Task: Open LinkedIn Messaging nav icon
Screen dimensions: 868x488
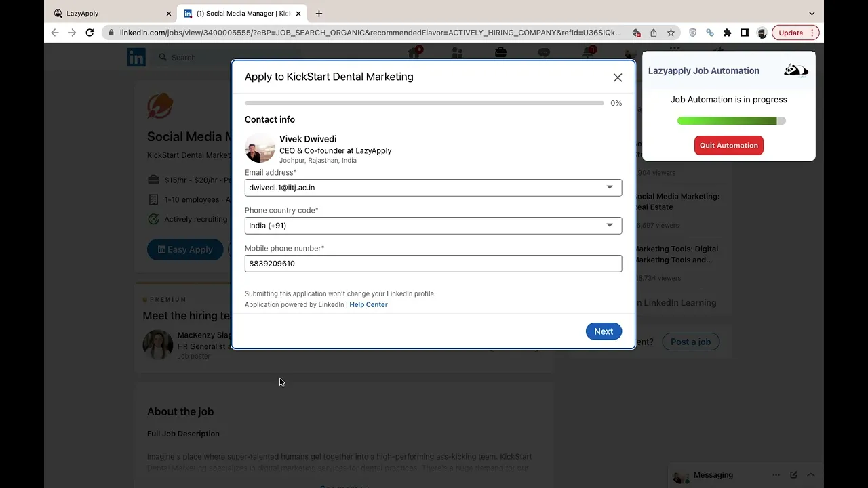Action: (544, 53)
